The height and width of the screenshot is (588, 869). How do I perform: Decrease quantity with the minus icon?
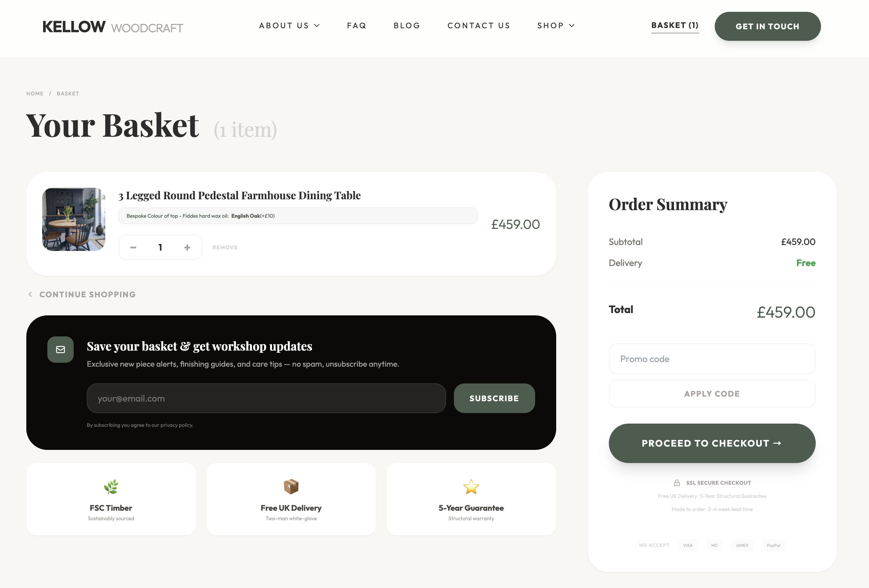(x=133, y=247)
